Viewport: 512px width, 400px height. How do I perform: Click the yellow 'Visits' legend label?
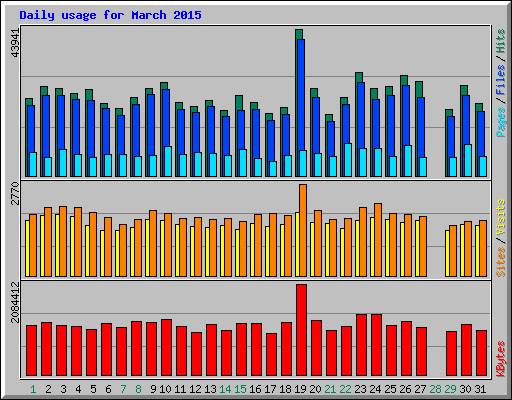(x=500, y=217)
